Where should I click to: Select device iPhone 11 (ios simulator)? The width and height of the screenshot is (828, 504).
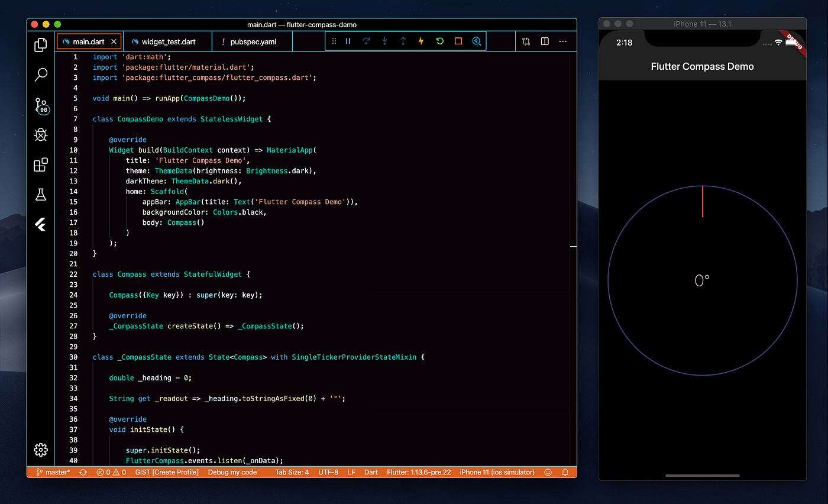pyautogui.click(x=497, y=472)
